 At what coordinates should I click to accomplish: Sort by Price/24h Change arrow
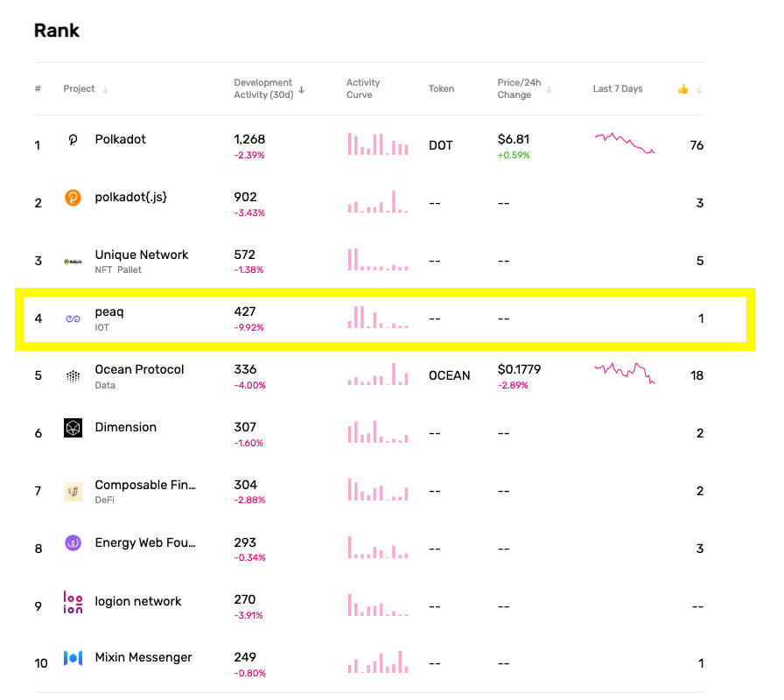point(549,89)
